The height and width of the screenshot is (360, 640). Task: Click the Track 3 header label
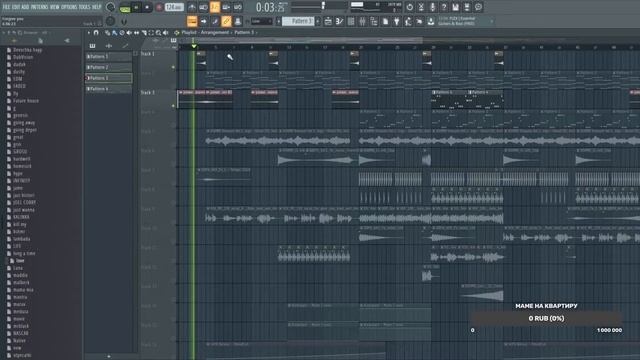pos(148,93)
